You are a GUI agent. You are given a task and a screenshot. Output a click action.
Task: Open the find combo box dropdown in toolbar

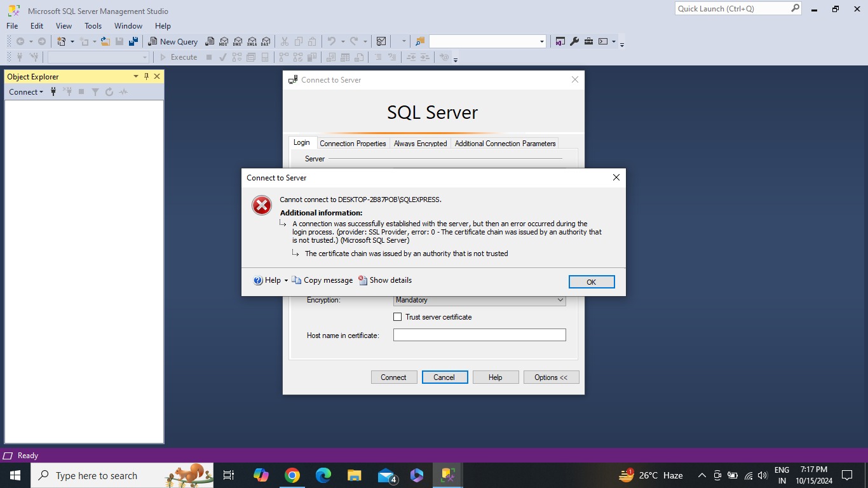541,41
